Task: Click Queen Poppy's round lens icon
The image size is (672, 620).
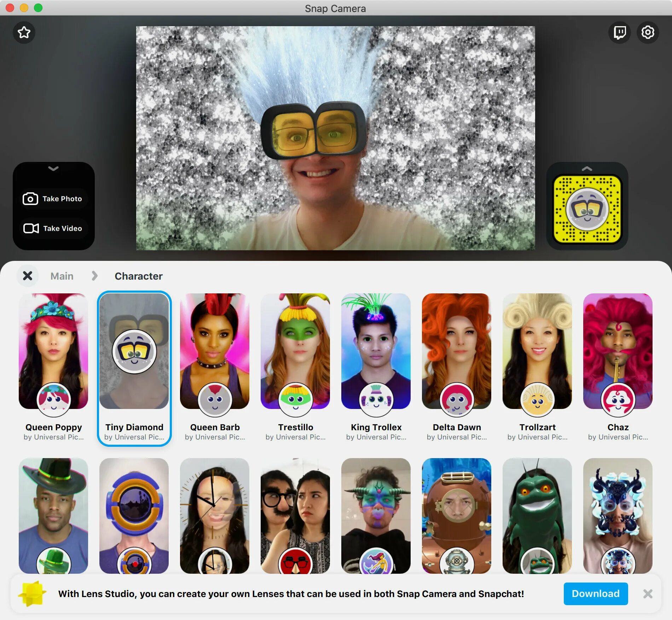Action: pyautogui.click(x=54, y=400)
